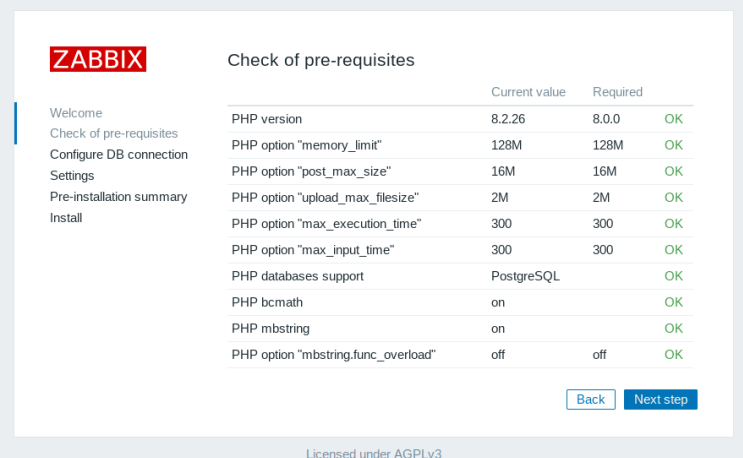This screenshot has width=743, height=458.
Task: Click the Install step in sidebar
Action: [x=66, y=217]
